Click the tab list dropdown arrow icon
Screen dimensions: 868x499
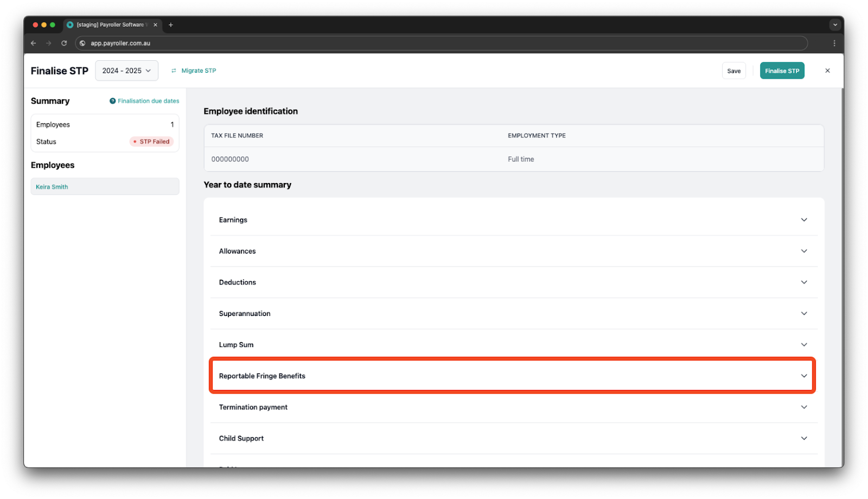click(835, 25)
